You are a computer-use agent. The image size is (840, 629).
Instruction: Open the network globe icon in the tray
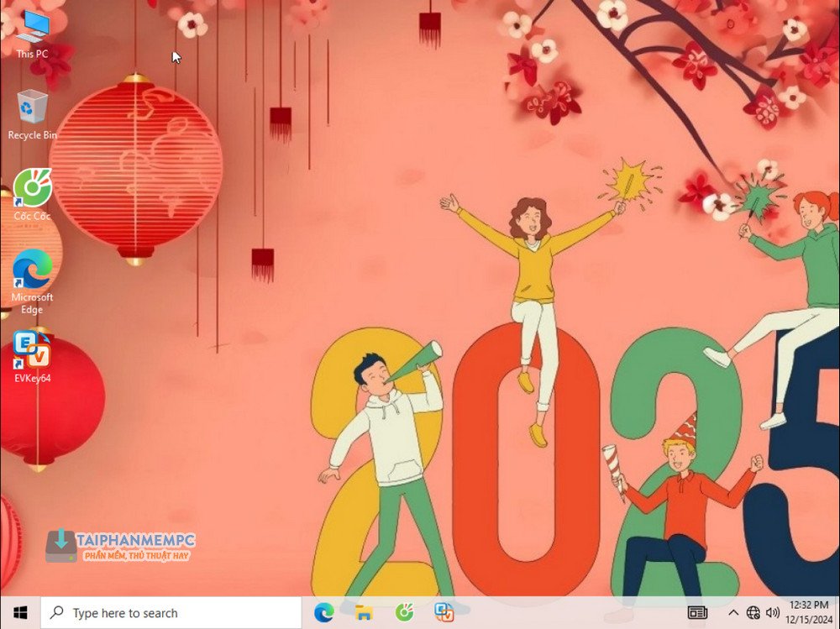pos(753,613)
